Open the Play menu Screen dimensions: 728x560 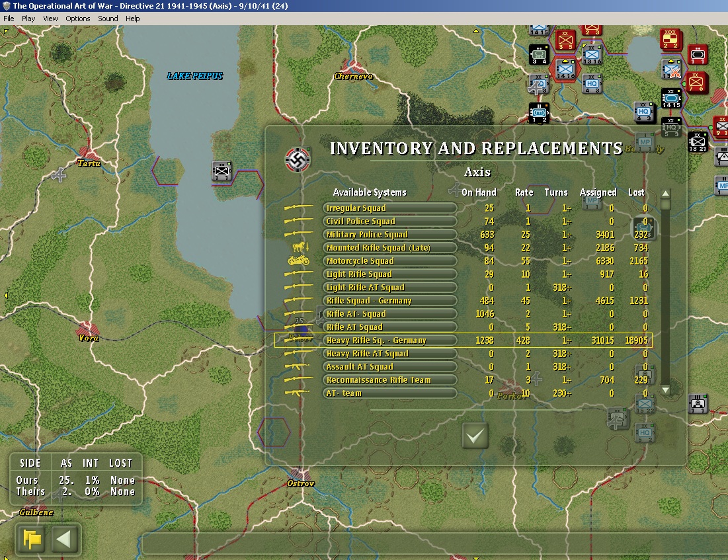click(28, 19)
